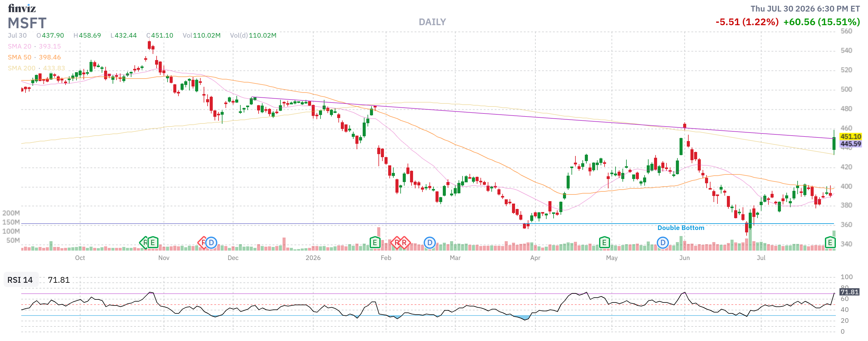Open the green E earnings marker before May
The width and height of the screenshot is (868, 341).
click(x=604, y=242)
